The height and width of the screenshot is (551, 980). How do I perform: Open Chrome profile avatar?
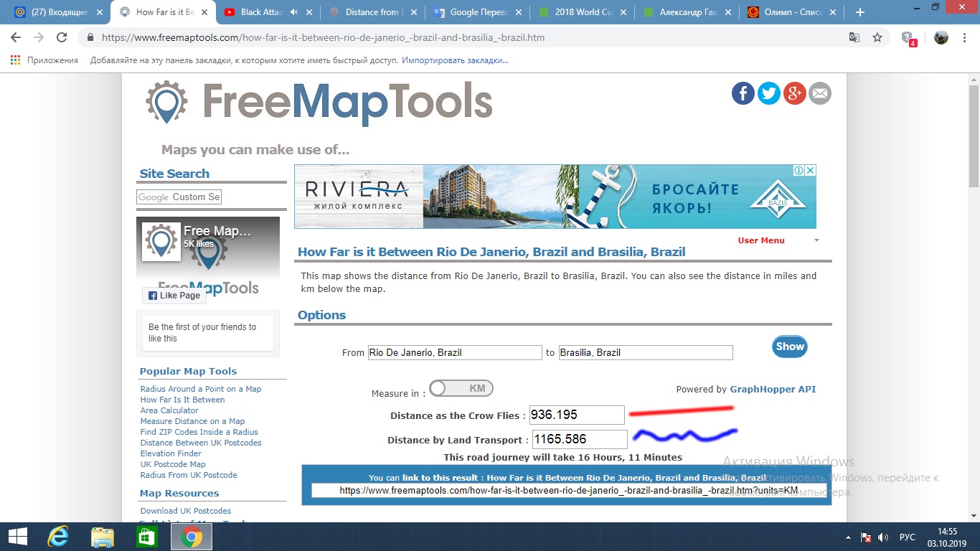(x=941, y=37)
